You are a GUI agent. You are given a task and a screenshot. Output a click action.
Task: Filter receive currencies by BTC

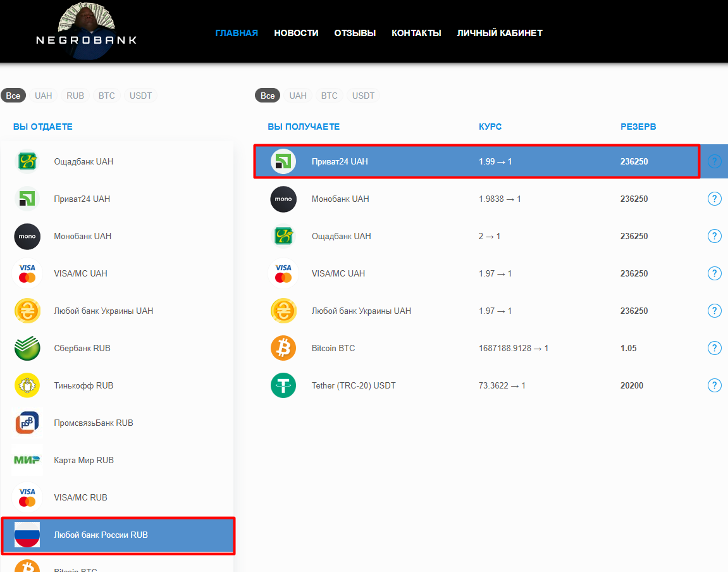(x=329, y=96)
